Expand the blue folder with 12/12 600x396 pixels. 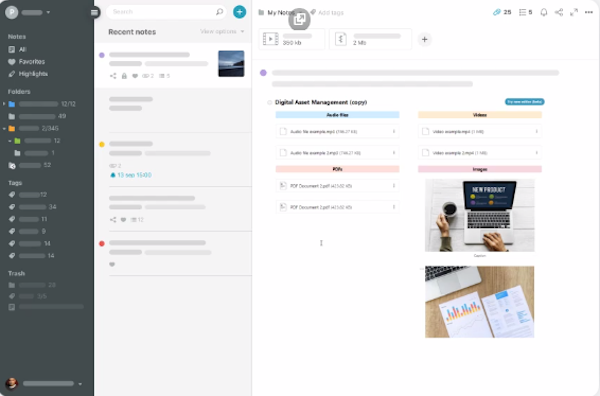4,104
